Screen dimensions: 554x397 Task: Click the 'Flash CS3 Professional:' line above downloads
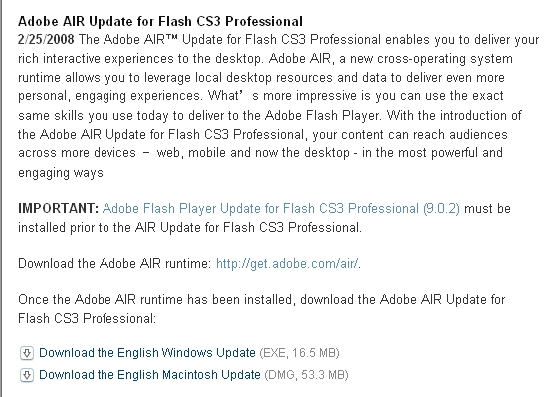click(x=87, y=319)
